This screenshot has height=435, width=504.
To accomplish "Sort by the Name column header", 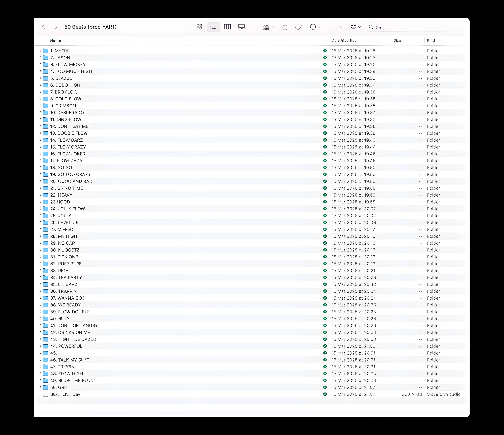I will click(x=55, y=41).
